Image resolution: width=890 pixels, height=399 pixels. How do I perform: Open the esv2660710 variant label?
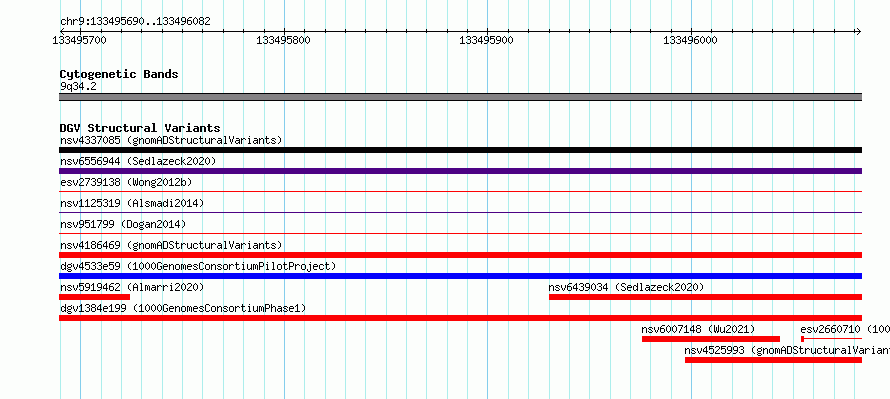coord(845,329)
